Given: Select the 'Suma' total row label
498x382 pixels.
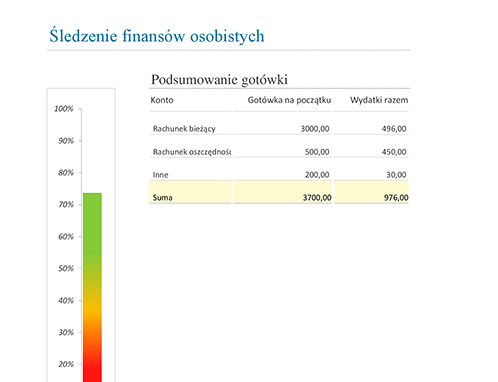Looking at the screenshot, I should coord(162,198).
